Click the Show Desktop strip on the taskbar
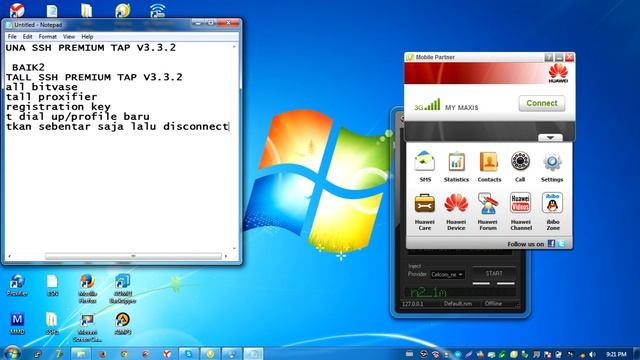The width and height of the screenshot is (640, 360). click(637, 353)
